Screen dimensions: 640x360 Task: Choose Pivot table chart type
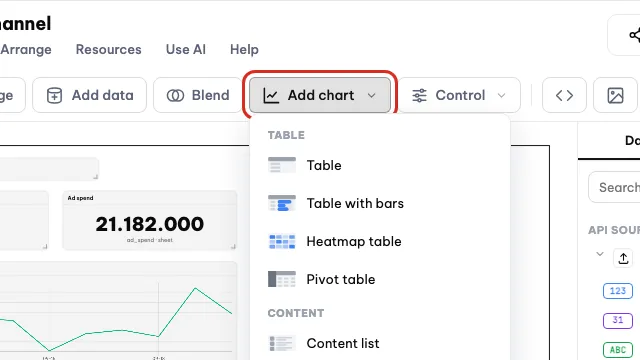[x=380, y=279]
